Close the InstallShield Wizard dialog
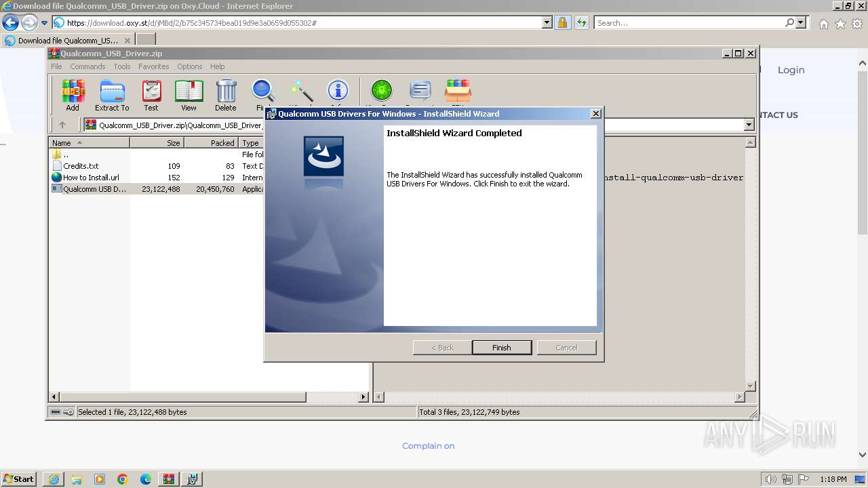The image size is (868, 488). pyautogui.click(x=596, y=114)
